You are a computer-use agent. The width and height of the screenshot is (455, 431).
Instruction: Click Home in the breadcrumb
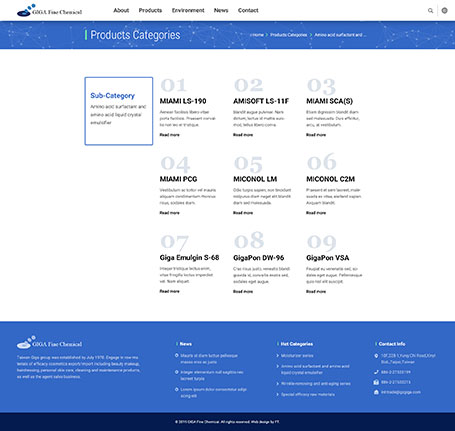point(257,35)
